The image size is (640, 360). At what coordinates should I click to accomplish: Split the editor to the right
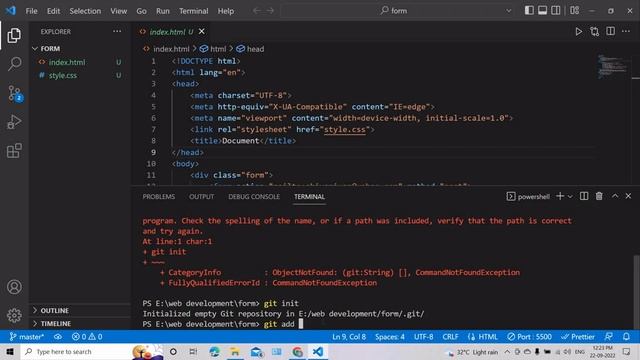click(610, 31)
